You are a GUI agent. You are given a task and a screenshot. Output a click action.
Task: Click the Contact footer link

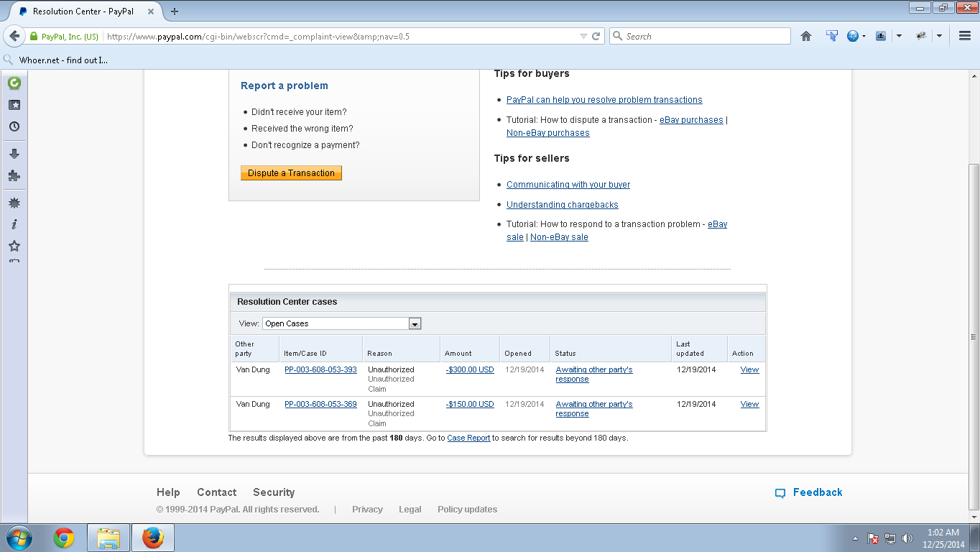tap(216, 492)
